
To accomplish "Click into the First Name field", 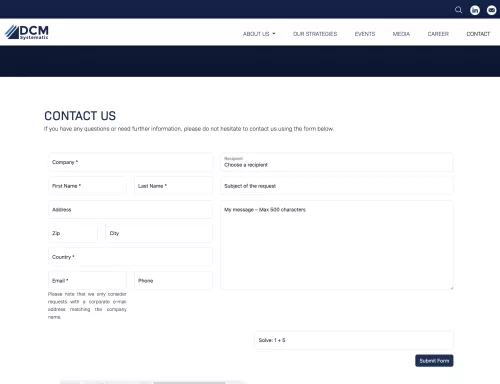I will coord(87,186).
